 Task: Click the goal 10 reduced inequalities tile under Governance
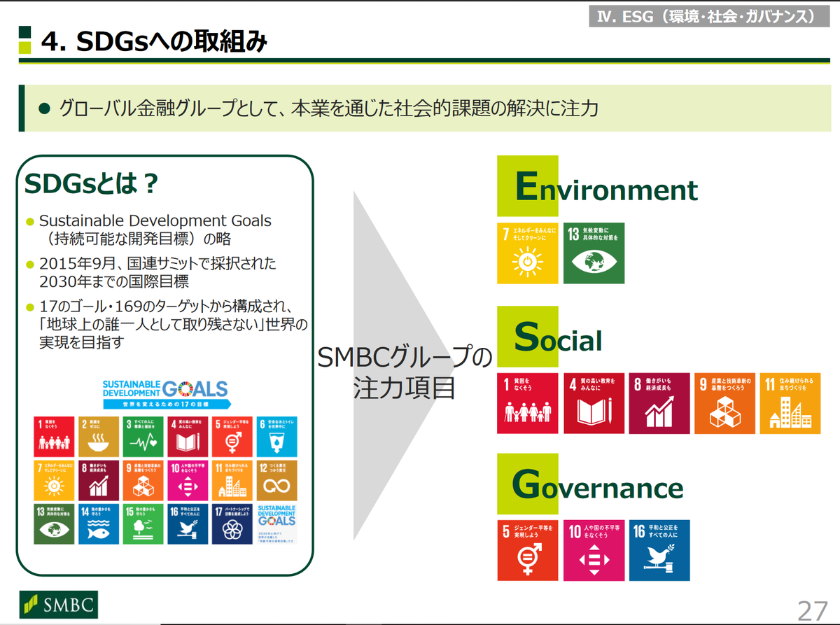[593, 550]
